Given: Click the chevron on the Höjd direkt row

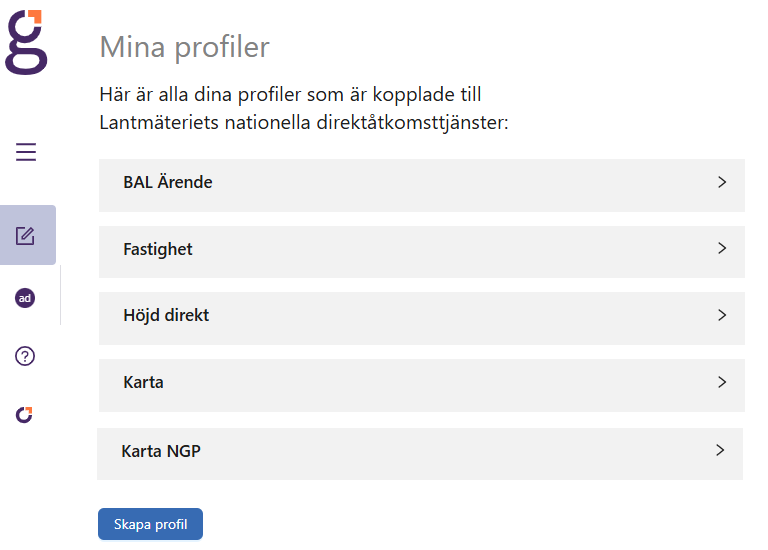Looking at the screenshot, I should click(x=721, y=314).
